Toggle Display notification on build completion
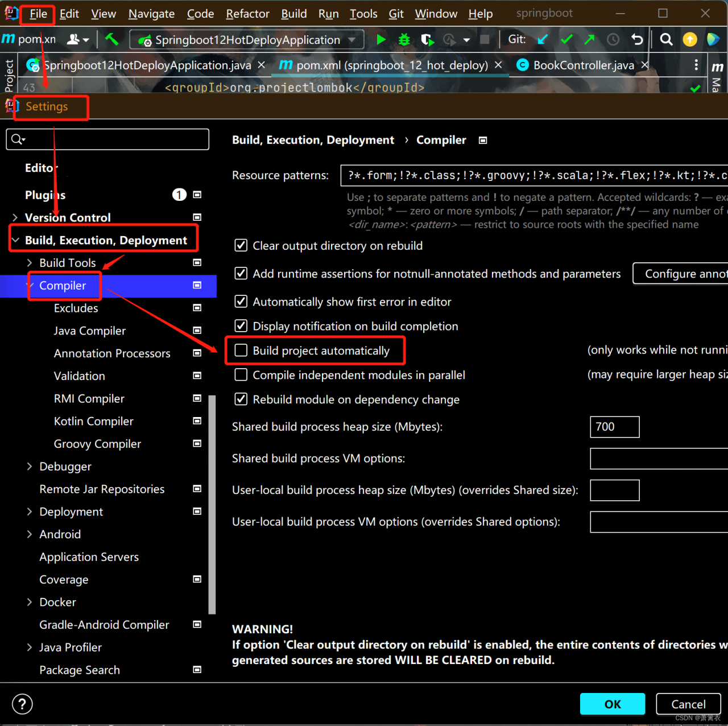 (241, 325)
